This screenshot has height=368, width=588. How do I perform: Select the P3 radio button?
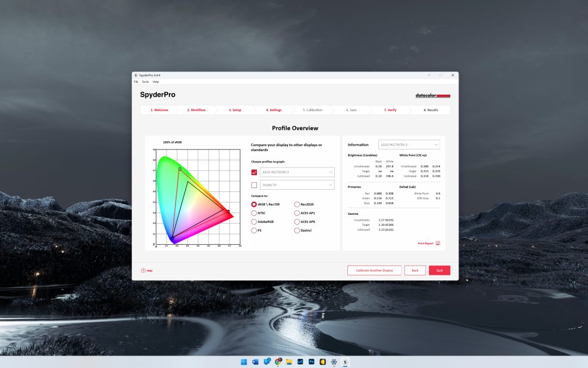254,231
